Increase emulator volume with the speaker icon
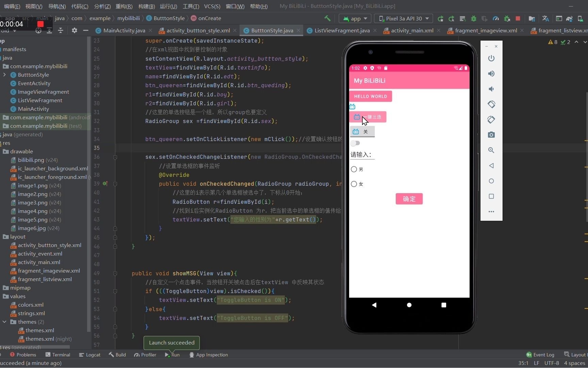This screenshot has width=588, height=368. [x=491, y=74]
